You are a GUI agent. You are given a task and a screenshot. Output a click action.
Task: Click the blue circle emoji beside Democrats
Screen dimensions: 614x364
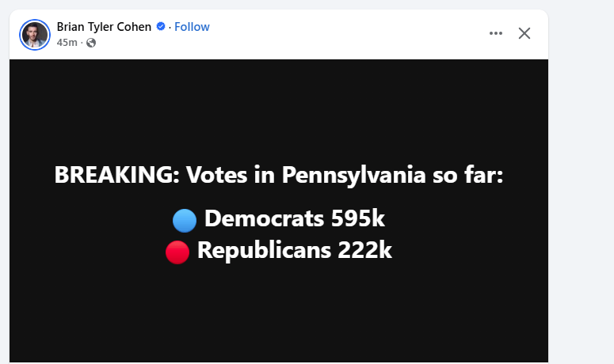point(184,221)
